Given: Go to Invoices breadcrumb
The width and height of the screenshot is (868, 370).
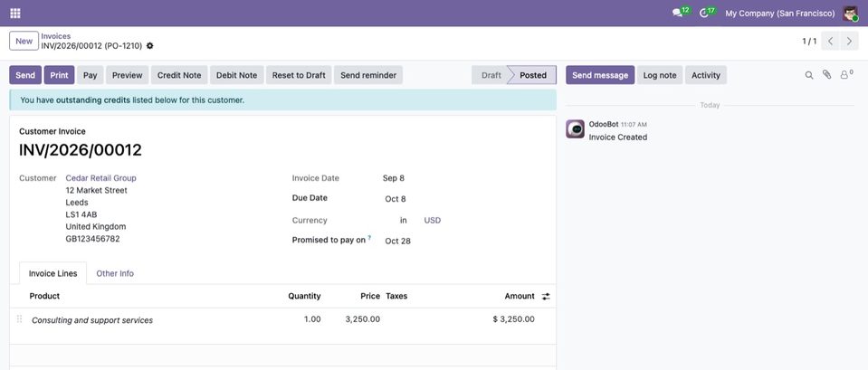Looking at the screenshot, I should coord(56,36).
